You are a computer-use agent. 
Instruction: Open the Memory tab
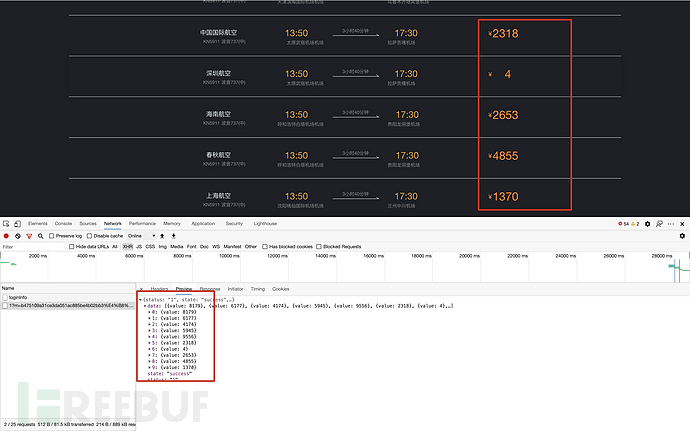coord(172,224)
